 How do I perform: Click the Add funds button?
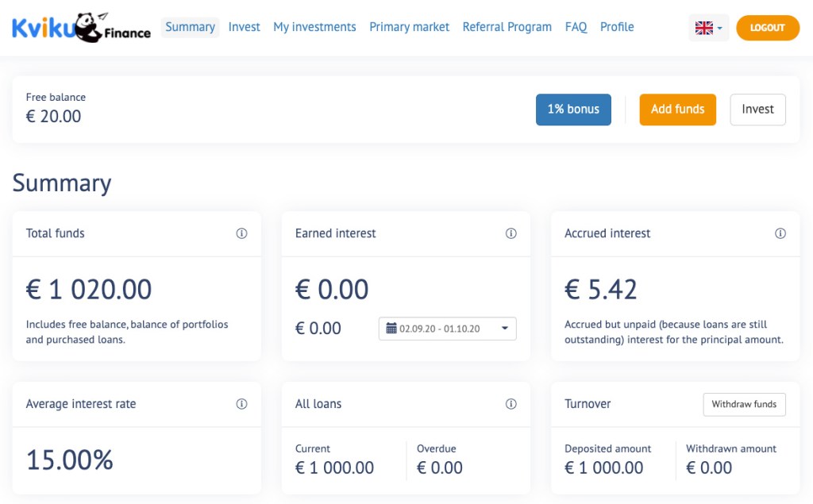point(677,110)
